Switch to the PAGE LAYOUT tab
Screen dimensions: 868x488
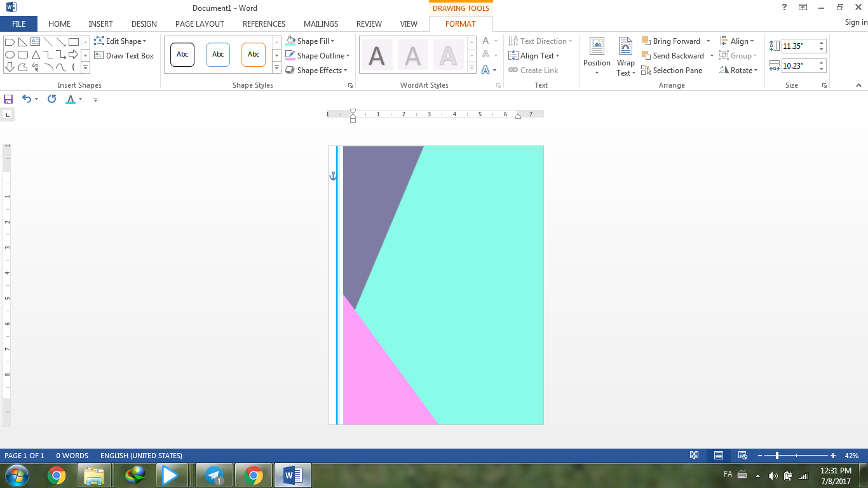pos(200,24)
